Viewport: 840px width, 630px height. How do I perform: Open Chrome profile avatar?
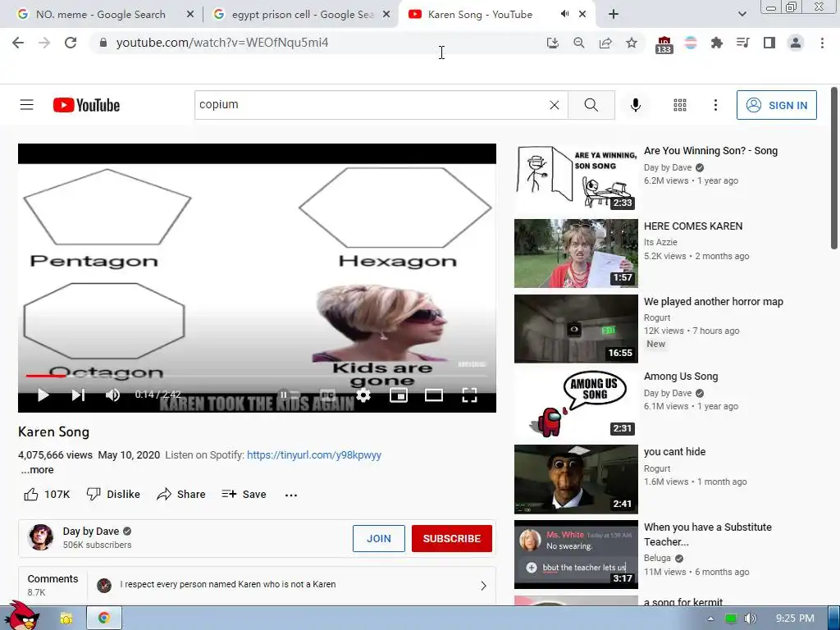click(x=796, y=43)
